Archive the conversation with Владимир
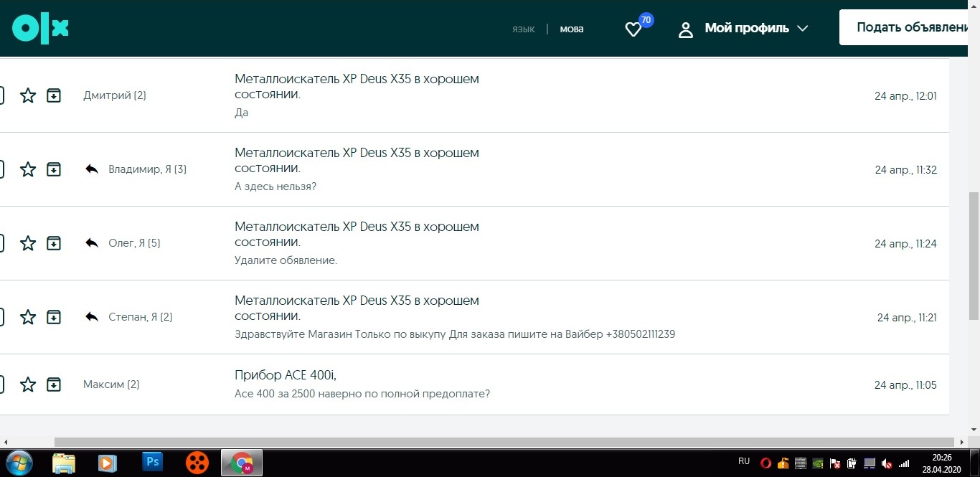 54,169
